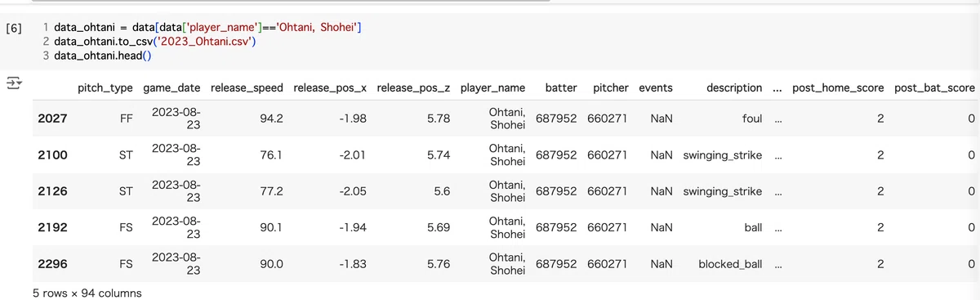980x300 pixels.
Task: Click the post_home_score column header
Action: tap(838, 87)
